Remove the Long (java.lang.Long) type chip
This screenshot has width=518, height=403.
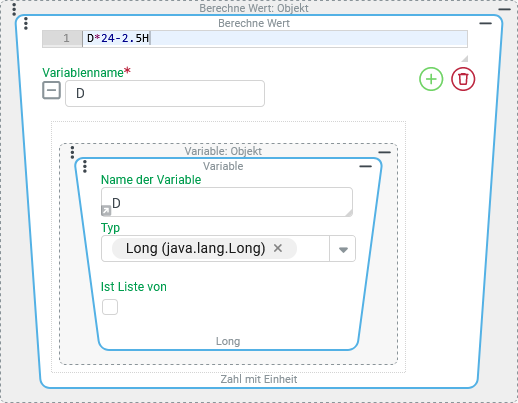pos(278,248)
